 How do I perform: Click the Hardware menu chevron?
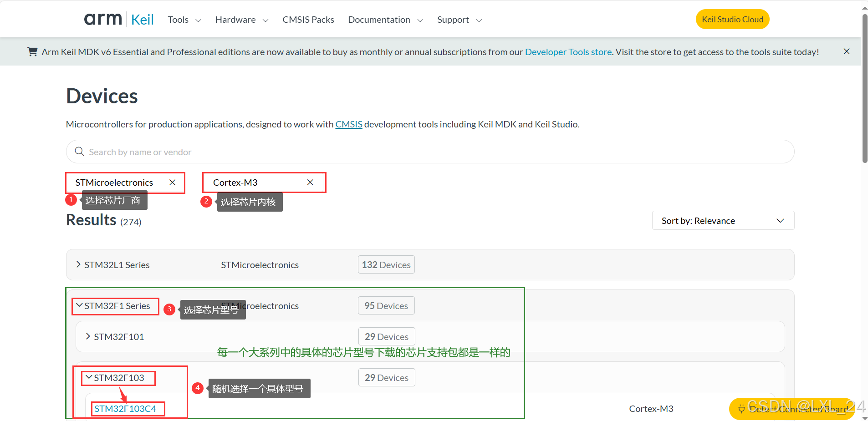[x=266, y=20]
